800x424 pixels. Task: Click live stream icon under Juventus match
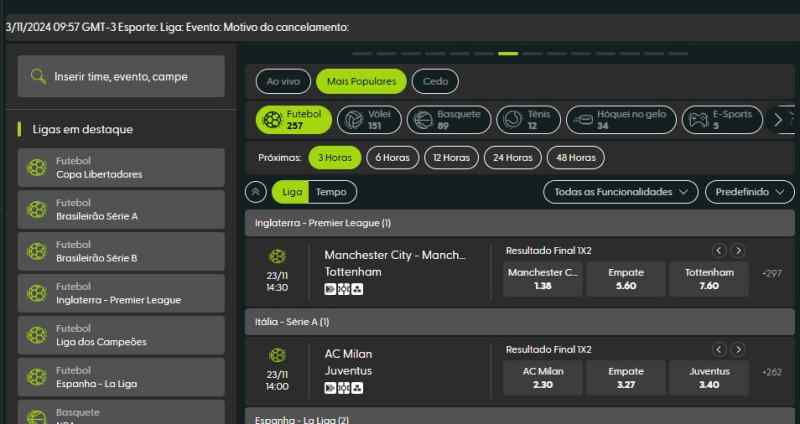330,388
